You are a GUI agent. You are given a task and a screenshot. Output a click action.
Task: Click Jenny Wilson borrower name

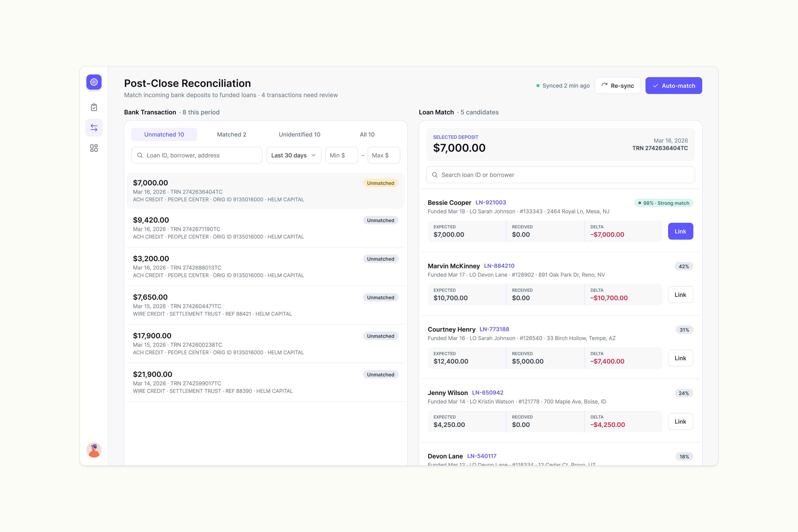pyautogui.click(x=448, y=393)
